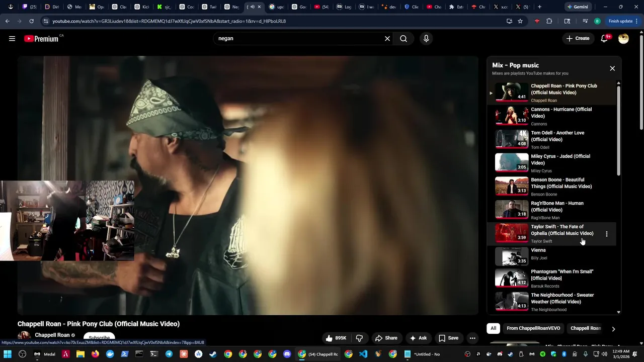644x362 pixels.
Task: Close the currently playing audio tab
Action: pyautogui.click(x=259, y=7)
